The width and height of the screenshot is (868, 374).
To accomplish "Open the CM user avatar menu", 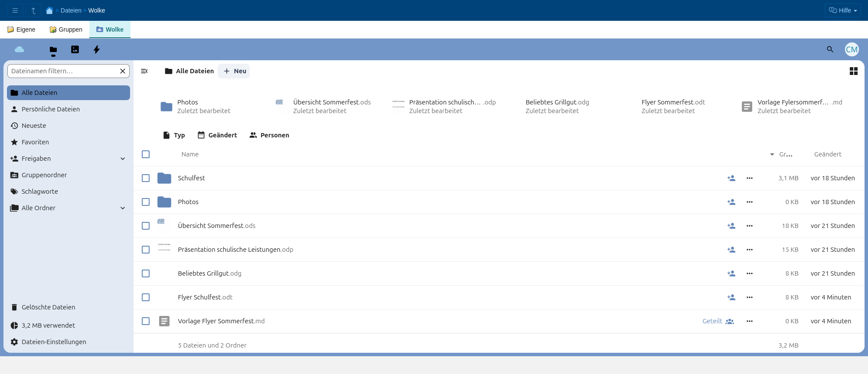I will (852, 49).
